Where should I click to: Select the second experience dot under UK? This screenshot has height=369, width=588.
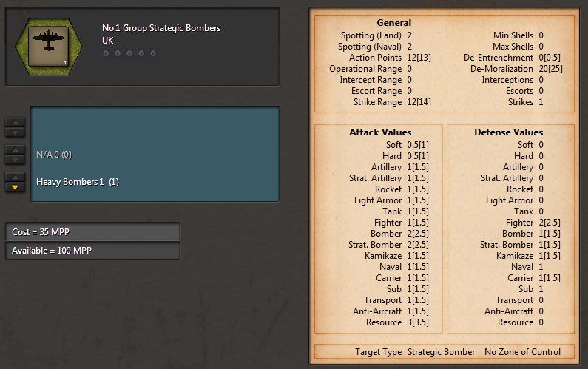118,53
